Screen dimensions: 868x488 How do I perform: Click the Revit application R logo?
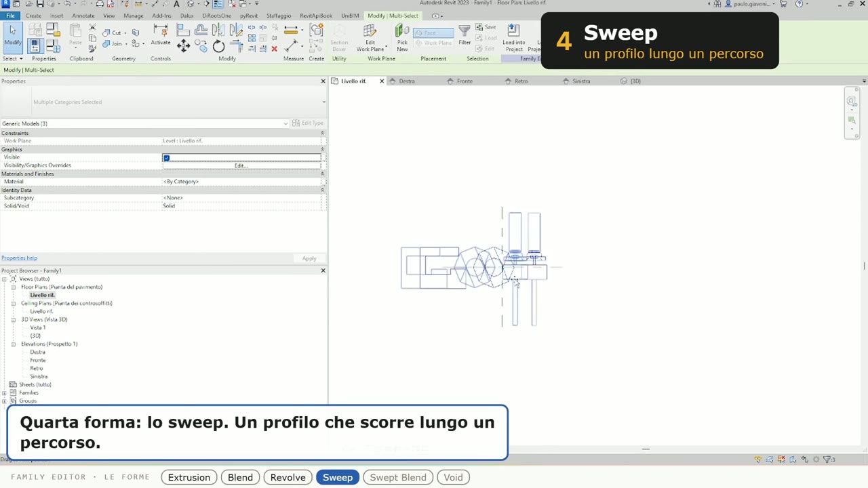pos(5,4)
